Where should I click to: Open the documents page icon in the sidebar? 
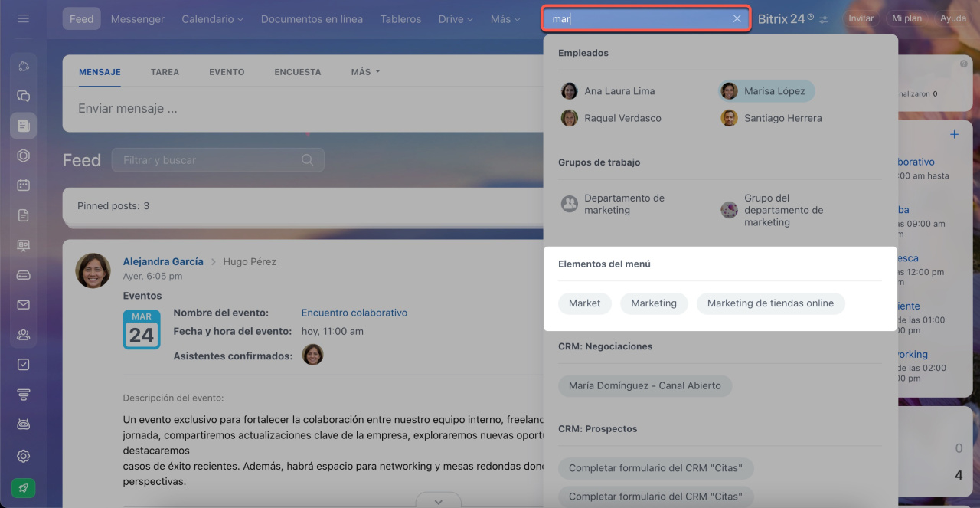[x=23, y=215]
